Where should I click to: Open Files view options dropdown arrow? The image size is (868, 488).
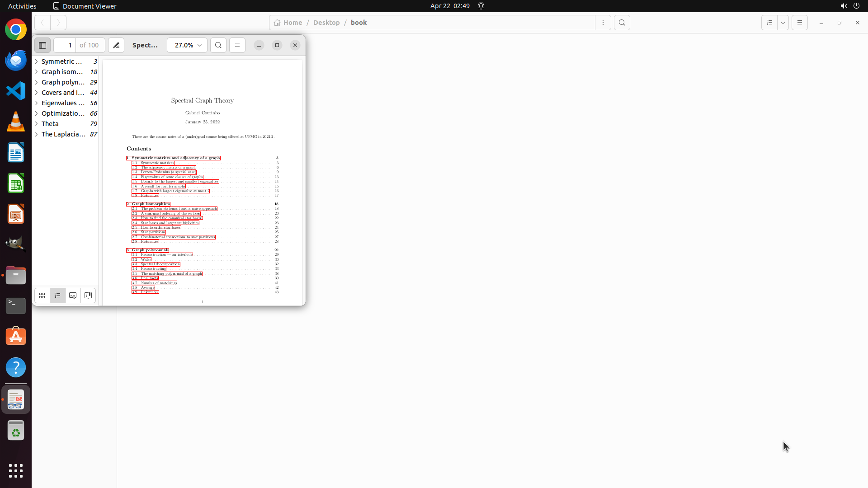coord(783,23)
